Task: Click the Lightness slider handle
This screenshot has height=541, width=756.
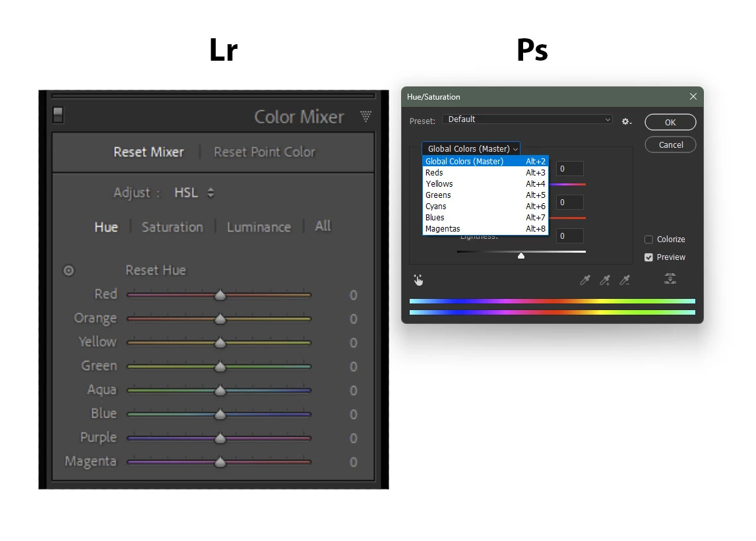Action: 521,255
